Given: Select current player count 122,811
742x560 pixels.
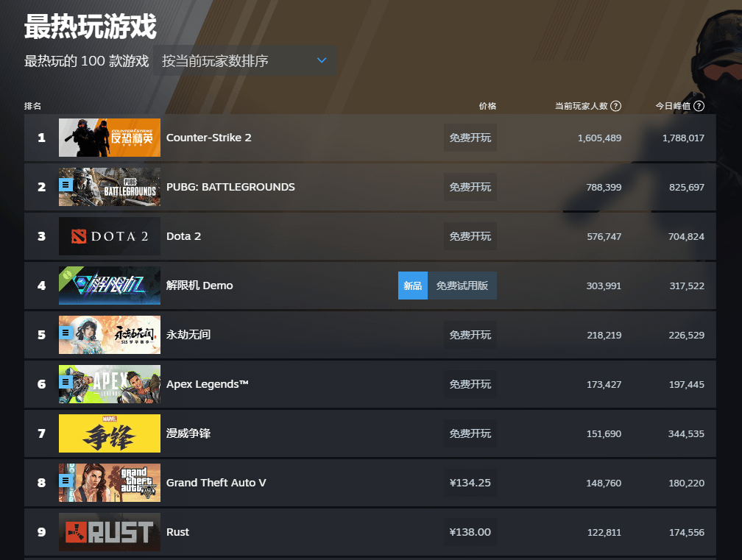Looking at the screenshot, I should click(604, 533).
